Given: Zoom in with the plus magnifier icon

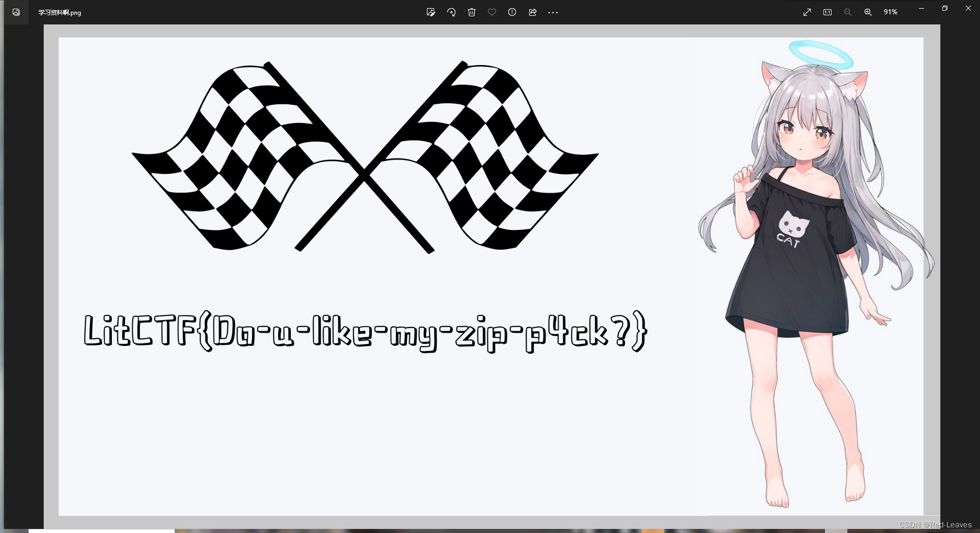Looking at the screenshot, I should pyautogui.click(x=868, y=12).
